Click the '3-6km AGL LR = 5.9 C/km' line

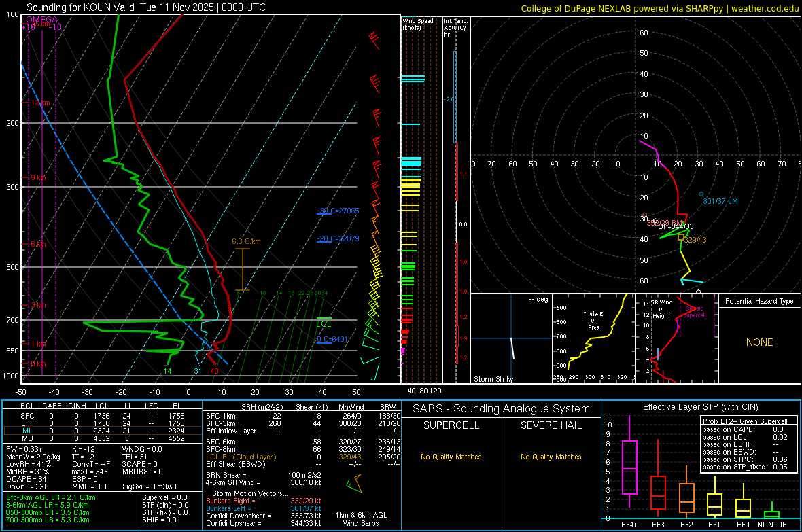pos(48,505)
